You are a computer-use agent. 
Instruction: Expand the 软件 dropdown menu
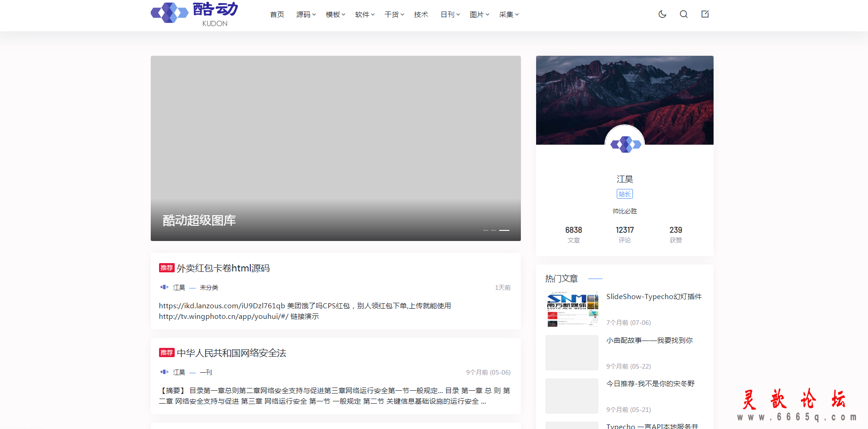click(365, 15)
